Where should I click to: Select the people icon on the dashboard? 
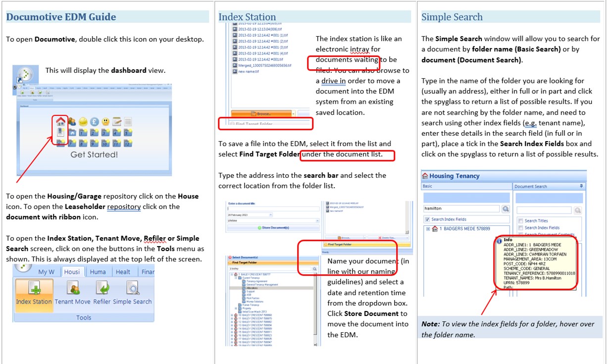click(x=72, y=121)
